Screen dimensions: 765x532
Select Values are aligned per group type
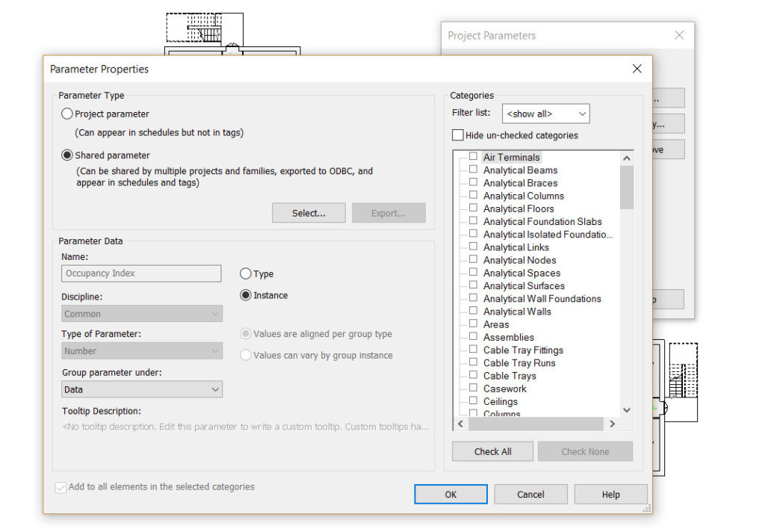point(245,334)
